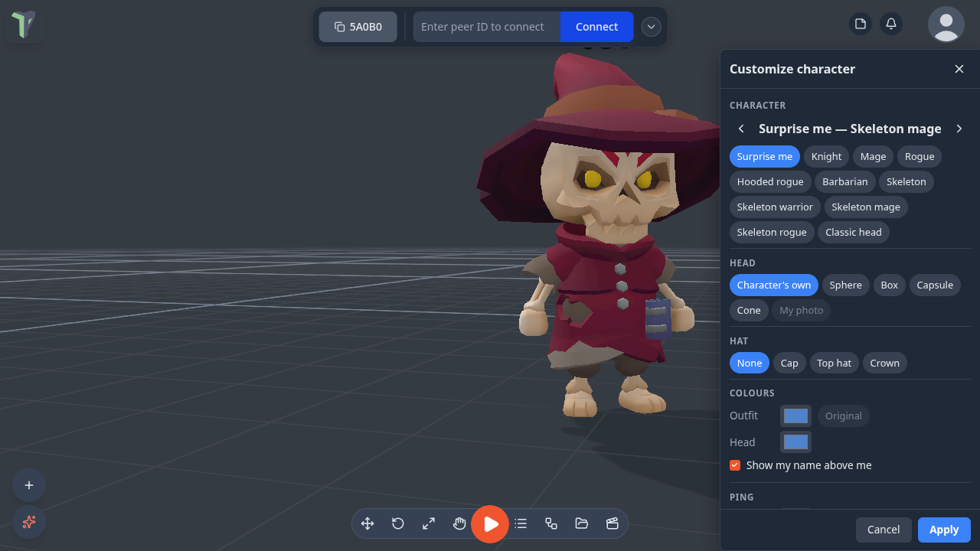Choose the Top hat option
The image size is (980, 551).
pos(834,363)
